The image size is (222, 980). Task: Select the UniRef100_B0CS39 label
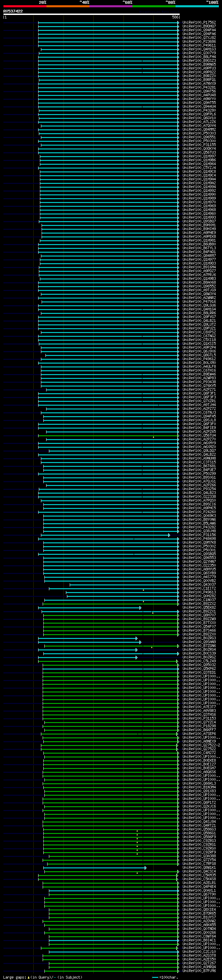(x=199, y=653)
